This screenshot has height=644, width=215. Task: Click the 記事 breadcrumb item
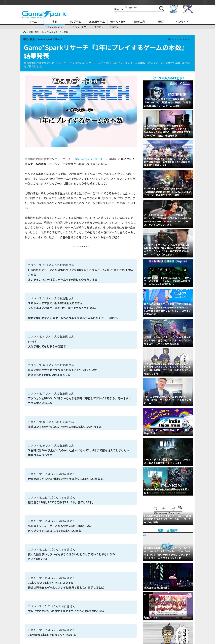tap(66, 32)
